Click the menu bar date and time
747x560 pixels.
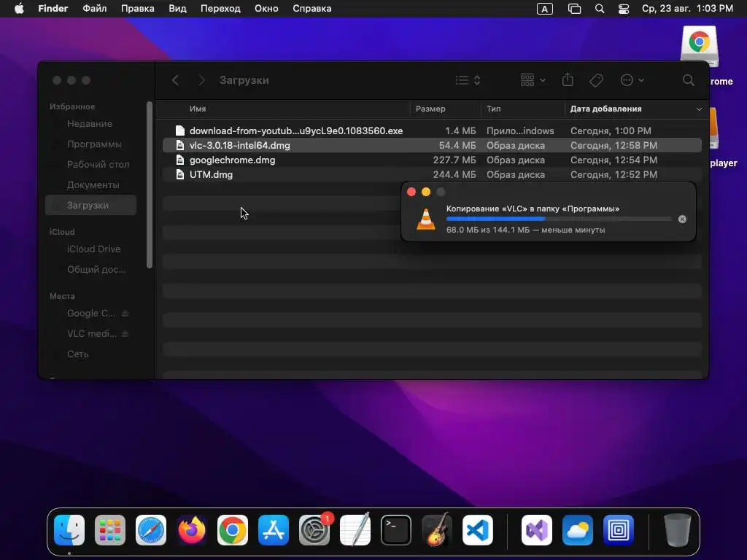[687, 9]
